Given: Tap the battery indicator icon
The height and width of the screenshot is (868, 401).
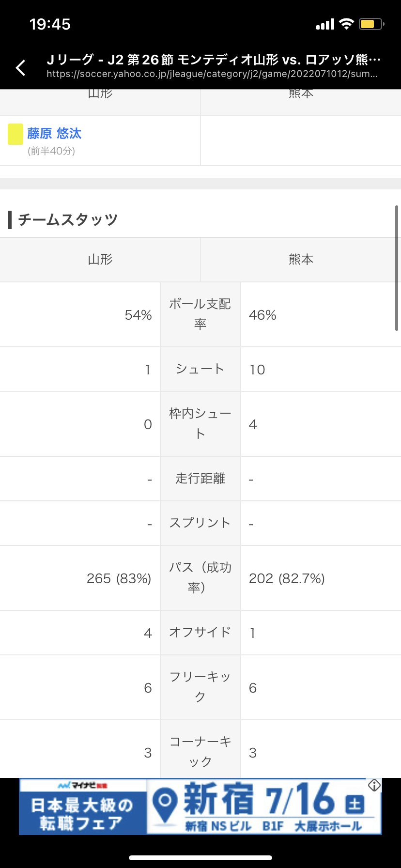Looking at the screenshot, I should pyautogui.click(x=371, y=24).
